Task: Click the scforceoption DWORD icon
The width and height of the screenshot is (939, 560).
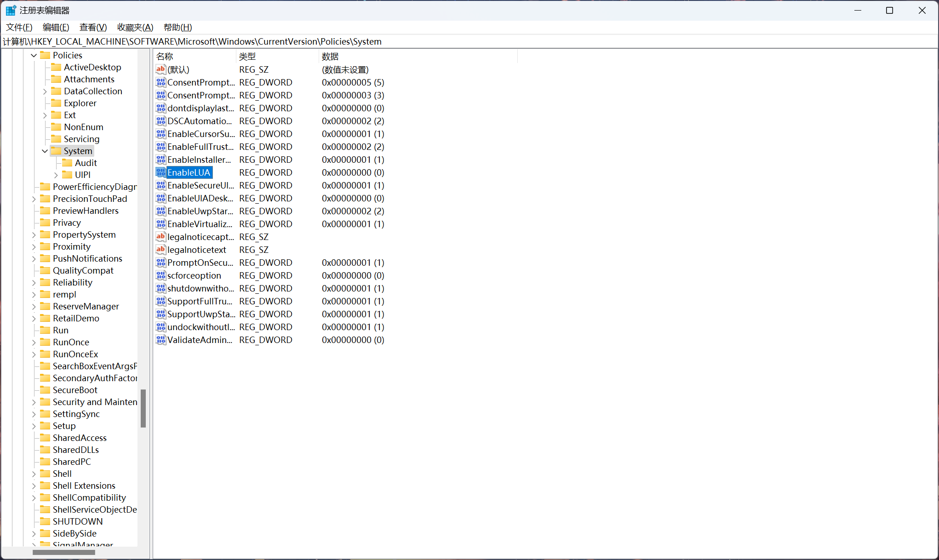Action: (x=160, y=275)
